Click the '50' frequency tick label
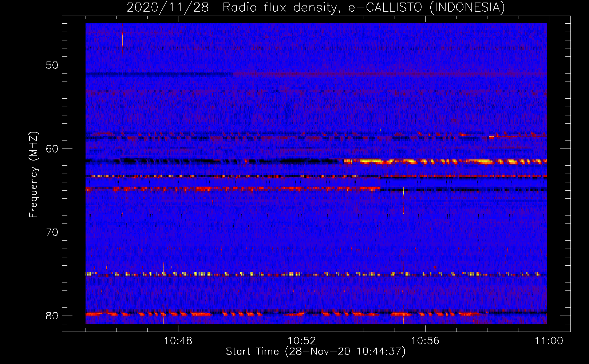 (x=52, y=65)
